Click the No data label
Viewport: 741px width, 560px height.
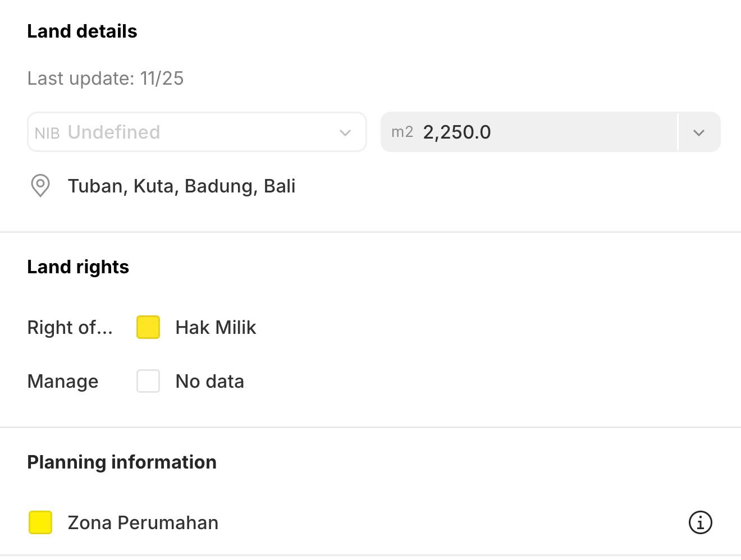pyautogui.click(x=209, y=382)
